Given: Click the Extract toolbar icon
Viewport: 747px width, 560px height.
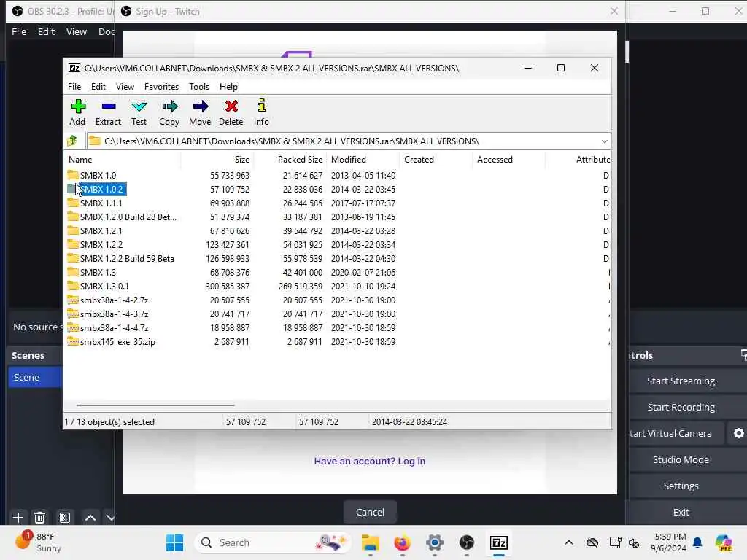Looking at the screenshot, I should 108,112.
